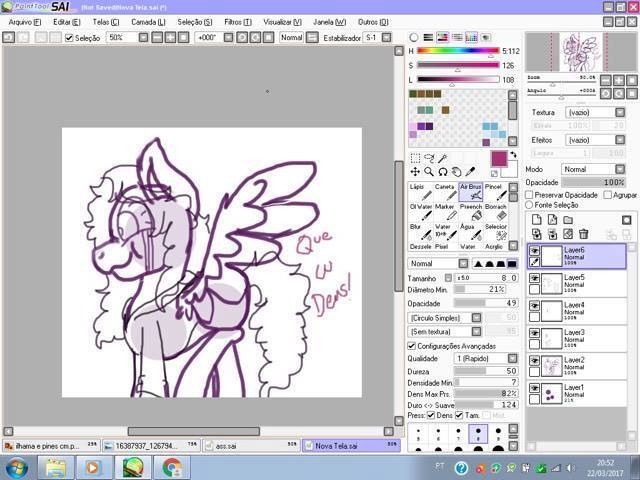Click the undo arrow in toolbar
640x480 pixels.
9,38
